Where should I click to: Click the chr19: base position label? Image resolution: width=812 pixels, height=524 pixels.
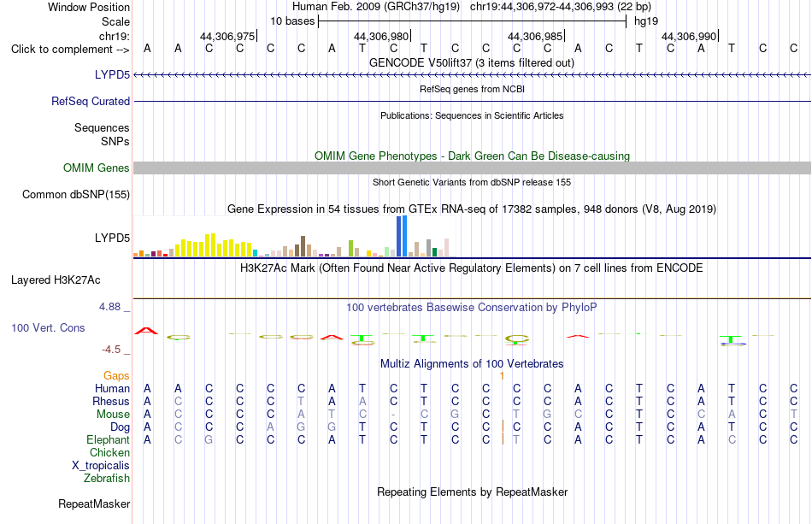tap(115, 36)
